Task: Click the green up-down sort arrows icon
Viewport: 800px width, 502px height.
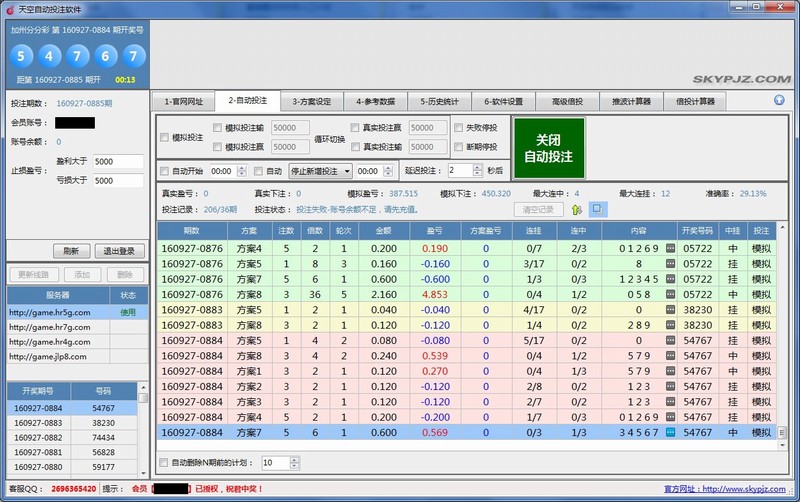Action: point(576,209)
